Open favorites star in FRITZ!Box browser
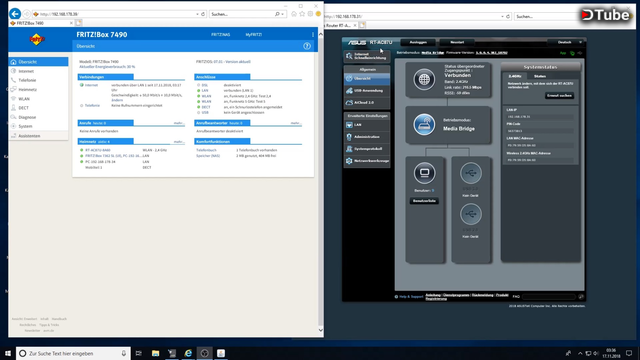This screenshot has height=360, width=640. 302,14
